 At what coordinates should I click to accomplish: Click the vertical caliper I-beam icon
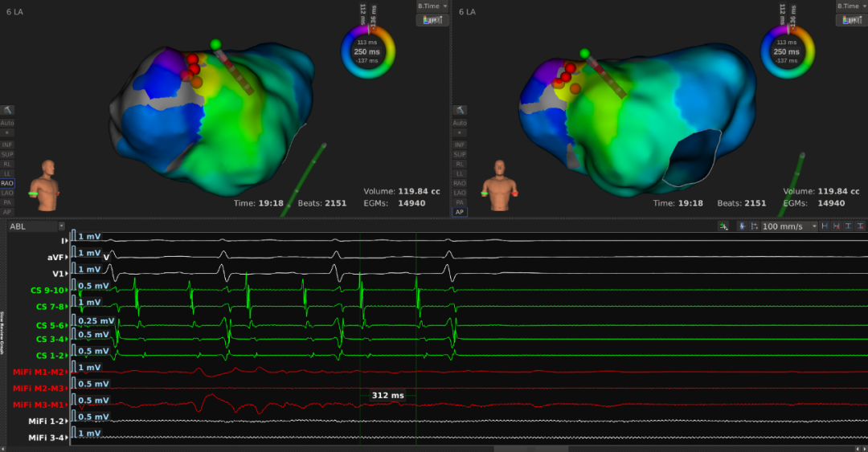849,226
